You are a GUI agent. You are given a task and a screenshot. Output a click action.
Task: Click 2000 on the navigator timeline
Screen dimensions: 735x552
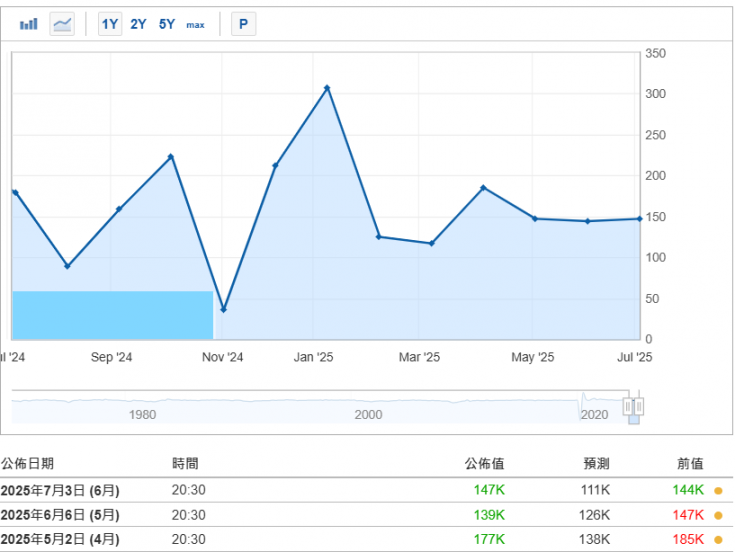[368, 414]
